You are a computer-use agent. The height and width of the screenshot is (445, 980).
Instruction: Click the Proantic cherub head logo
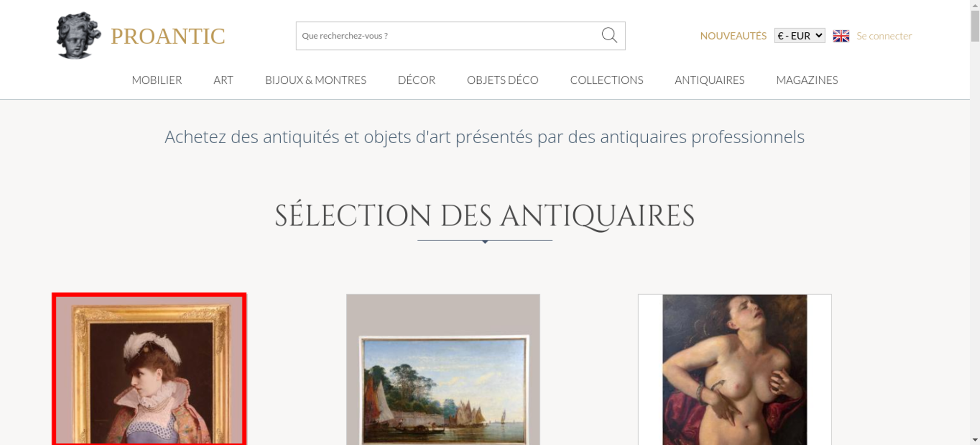[78, 35]
